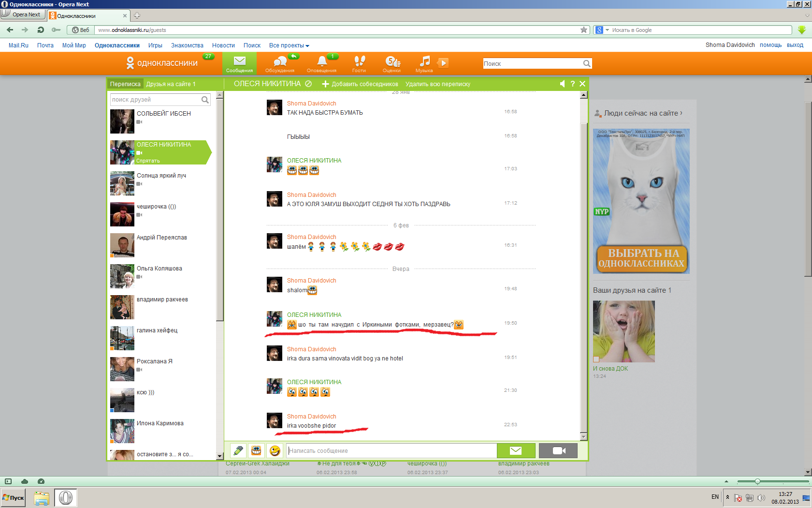Reload page icon in Opera toolbar
Image resolution: width=812 pixels, height=508 pixels.
[41, 30]
